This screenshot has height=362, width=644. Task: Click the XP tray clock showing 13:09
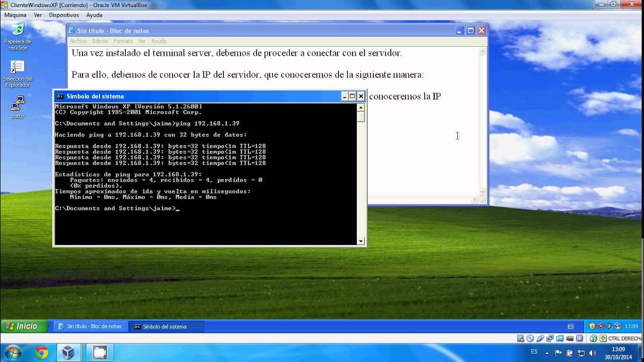(631, 326)
